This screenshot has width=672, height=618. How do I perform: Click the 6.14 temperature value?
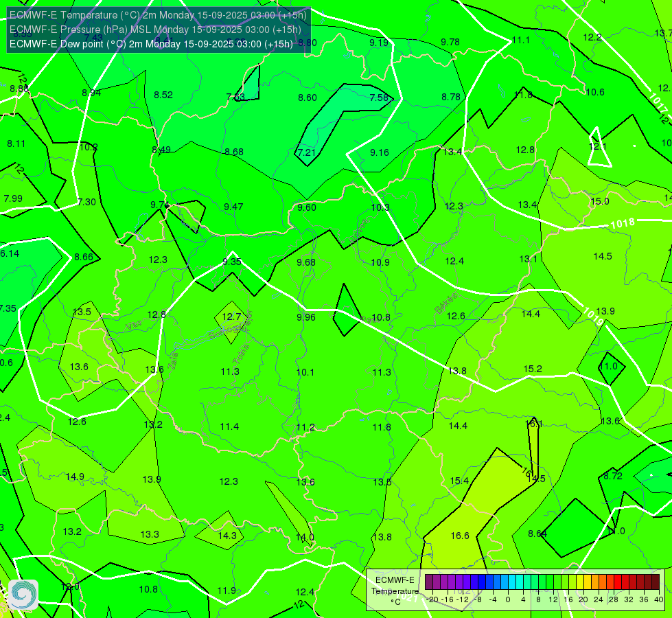[10, 253]
